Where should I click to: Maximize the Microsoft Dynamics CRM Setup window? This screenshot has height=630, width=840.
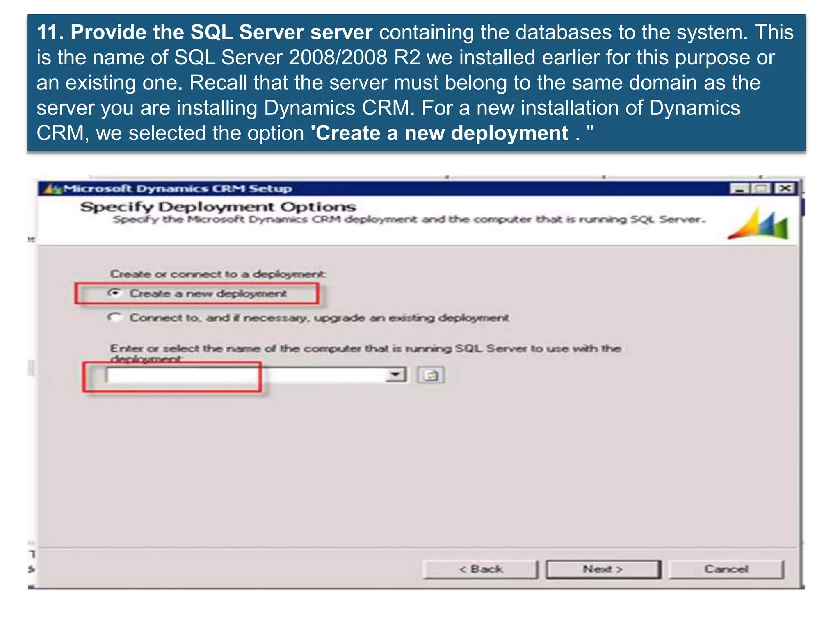point(762,189)
